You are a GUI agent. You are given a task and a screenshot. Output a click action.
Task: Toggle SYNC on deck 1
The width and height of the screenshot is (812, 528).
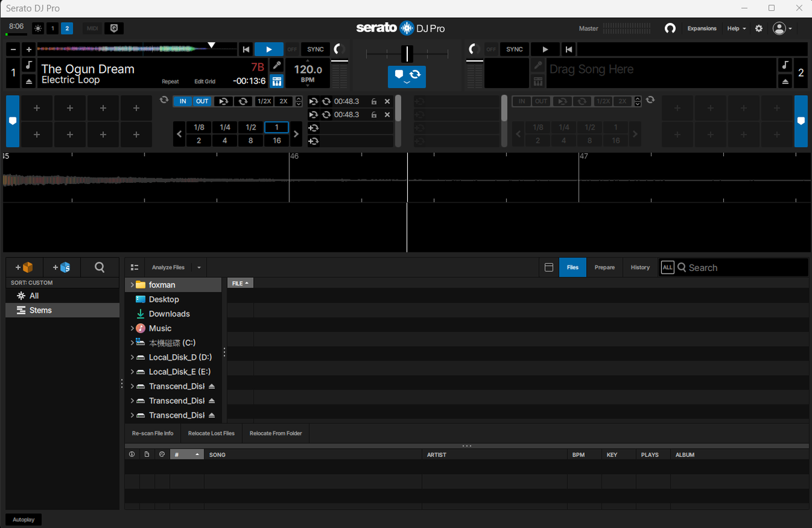click(315, 49)
